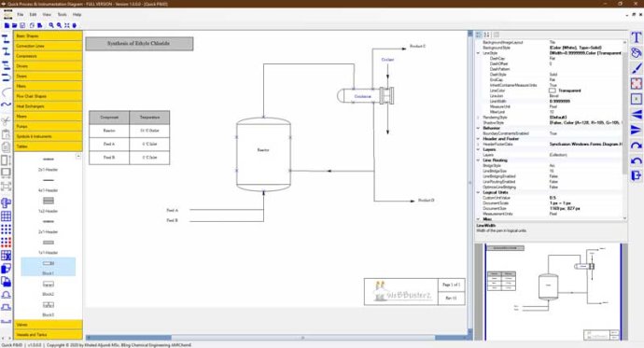Image resolution: width=644 pixels, height=348 pixels.
Task: Click the flip triangle icon pointing left
Action: pos(636,115)
